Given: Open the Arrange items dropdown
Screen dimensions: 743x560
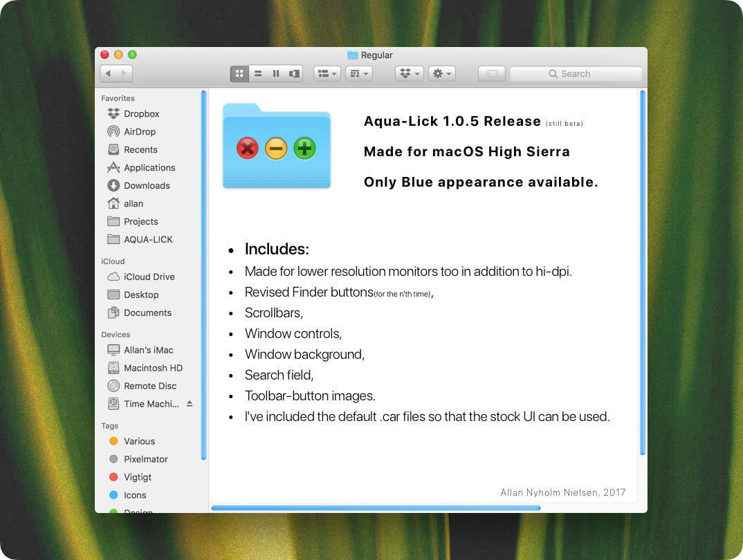Looking at the screenshot, I should (x=327, y=73).
